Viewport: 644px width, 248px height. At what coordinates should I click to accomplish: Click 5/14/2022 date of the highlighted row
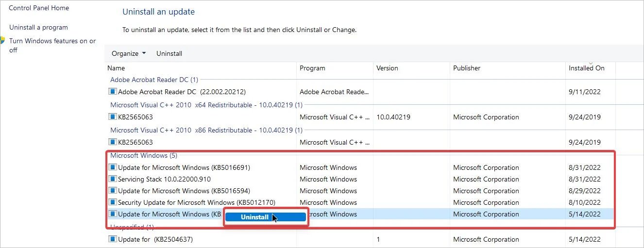click(585, 214)
